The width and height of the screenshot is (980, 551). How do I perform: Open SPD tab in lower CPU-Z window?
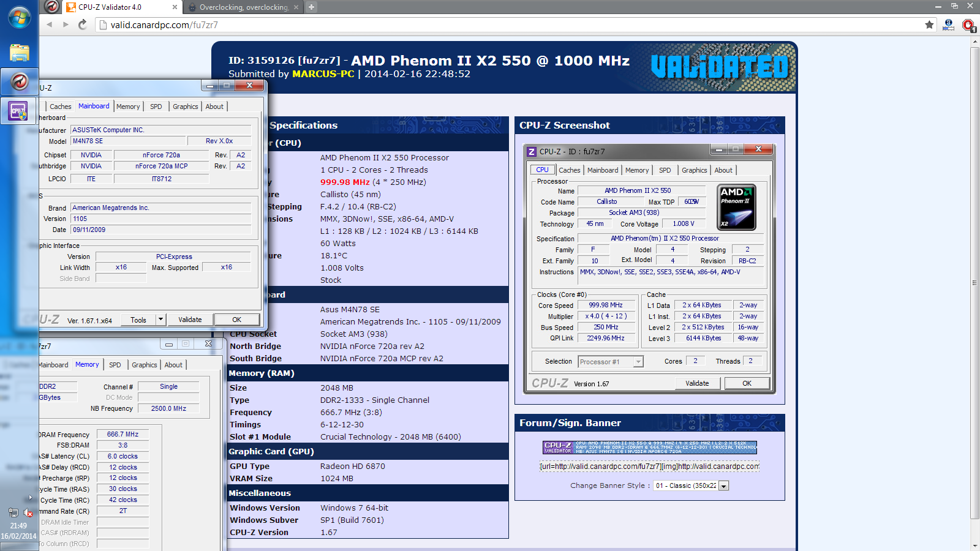(x=115, y=365)
